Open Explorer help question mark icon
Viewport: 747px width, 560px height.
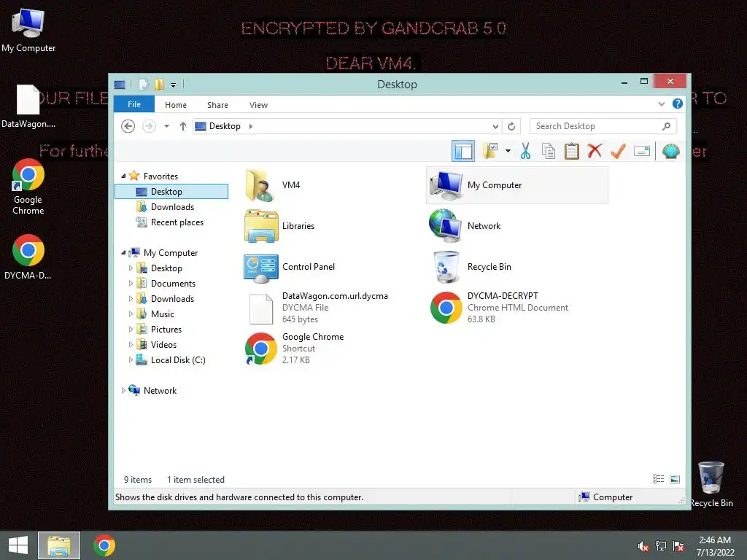click(678, 104)
